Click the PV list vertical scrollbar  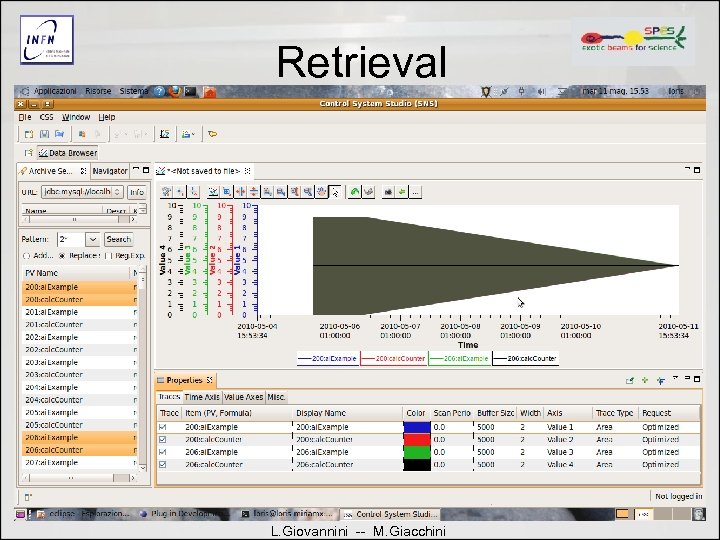coord(143,369)
